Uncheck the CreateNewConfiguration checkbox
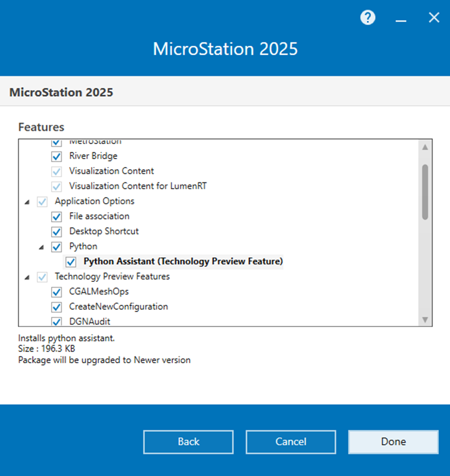 pos(56,307)
